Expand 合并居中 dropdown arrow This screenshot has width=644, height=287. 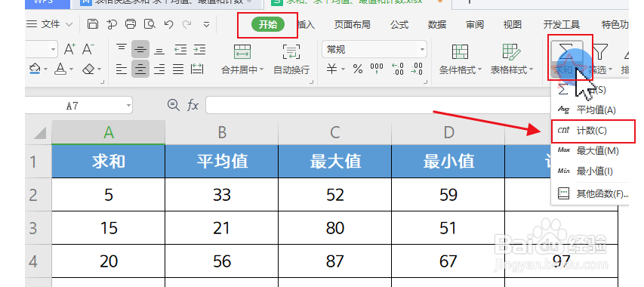click(261, 70)
